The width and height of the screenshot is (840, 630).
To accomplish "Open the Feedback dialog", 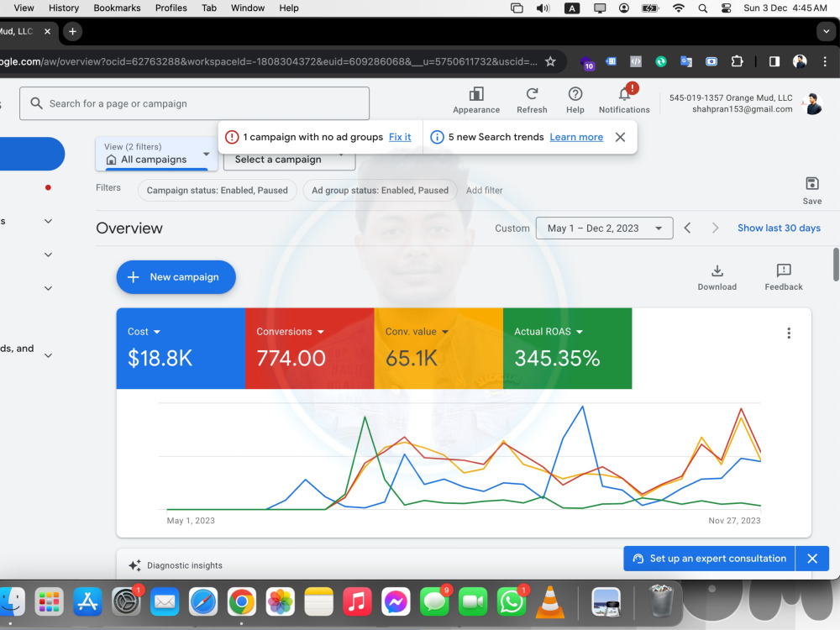I will [783, 277].
